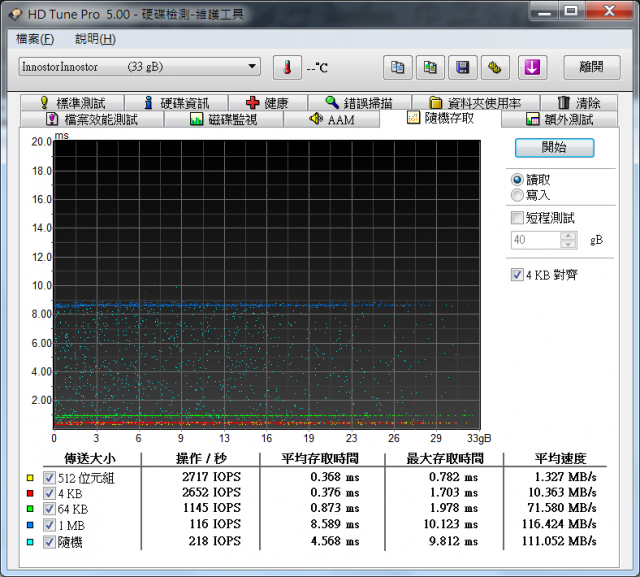The image size is (640, 577).
Task: Uncheck the 512 位元組 transfer size checkbox
Action: coord(49,477)
